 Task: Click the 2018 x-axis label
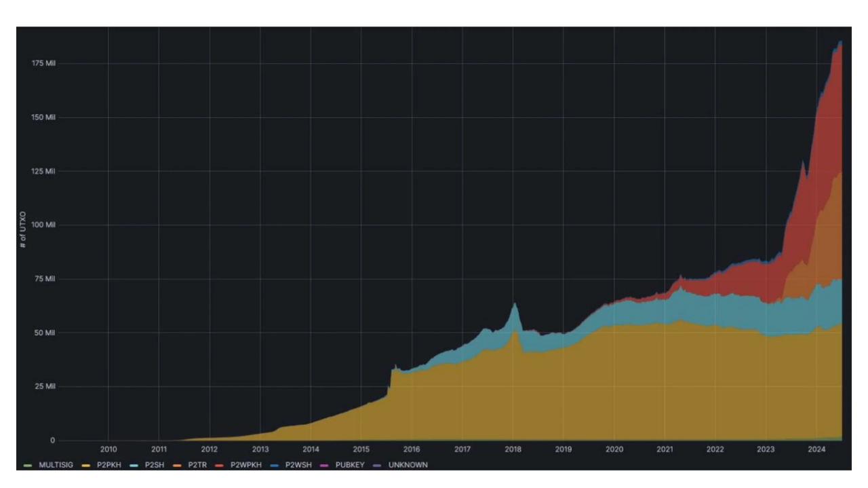coord(513,449)
